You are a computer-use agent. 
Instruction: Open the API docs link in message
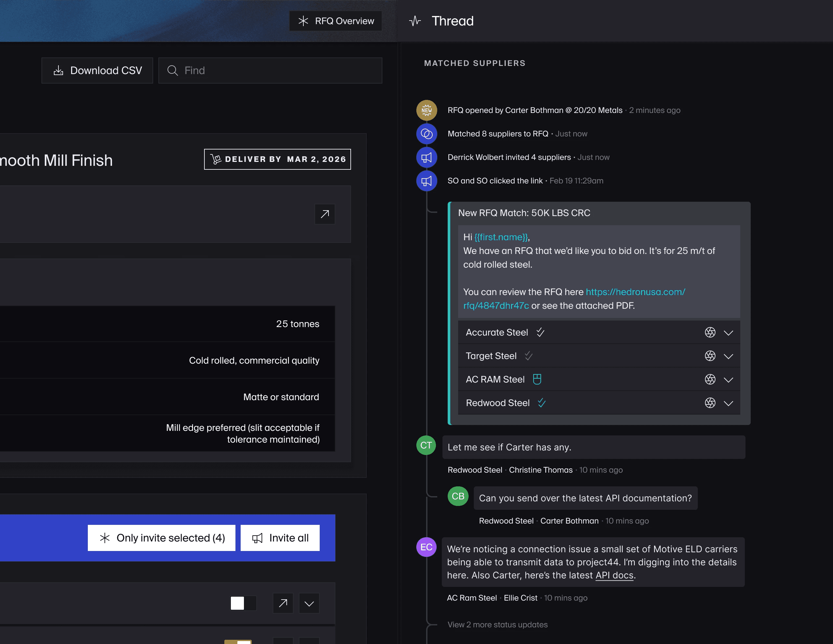pos(614,575)
